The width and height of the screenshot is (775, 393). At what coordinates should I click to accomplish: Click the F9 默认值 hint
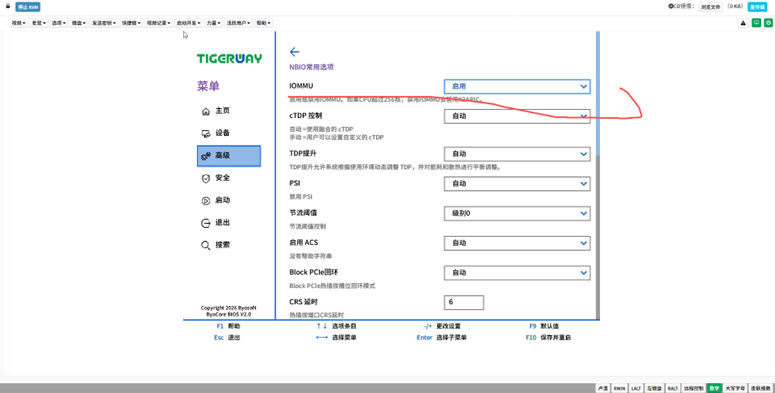pyautogui.click(x=544, y=326)
